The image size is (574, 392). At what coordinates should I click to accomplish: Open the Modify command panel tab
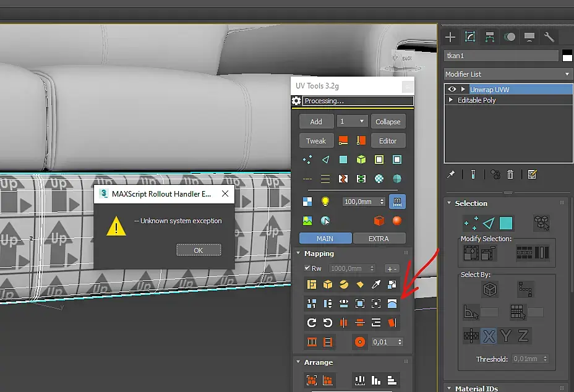click(x=470, y=37)
